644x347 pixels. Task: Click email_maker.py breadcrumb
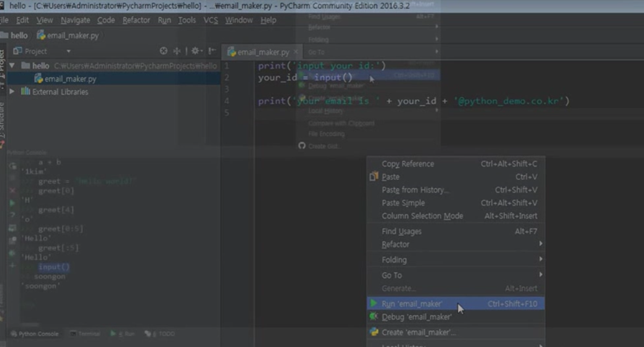click(68, 35)
